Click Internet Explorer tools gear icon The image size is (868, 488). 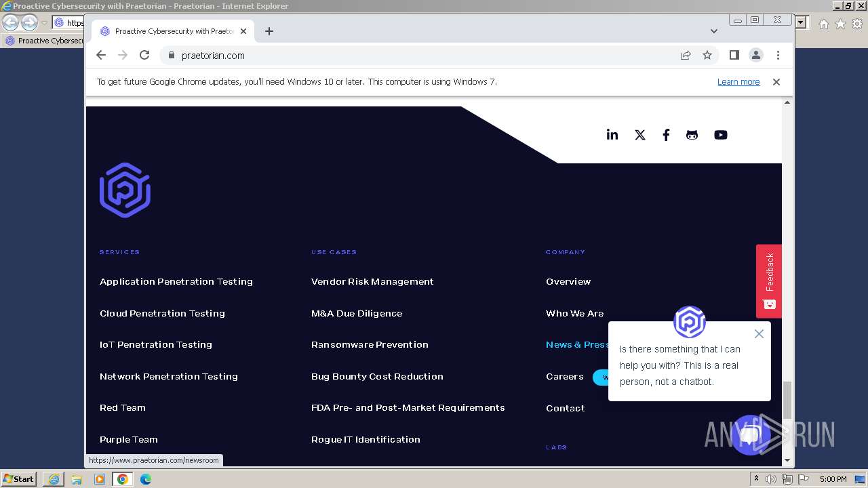[x=856, y=24]
